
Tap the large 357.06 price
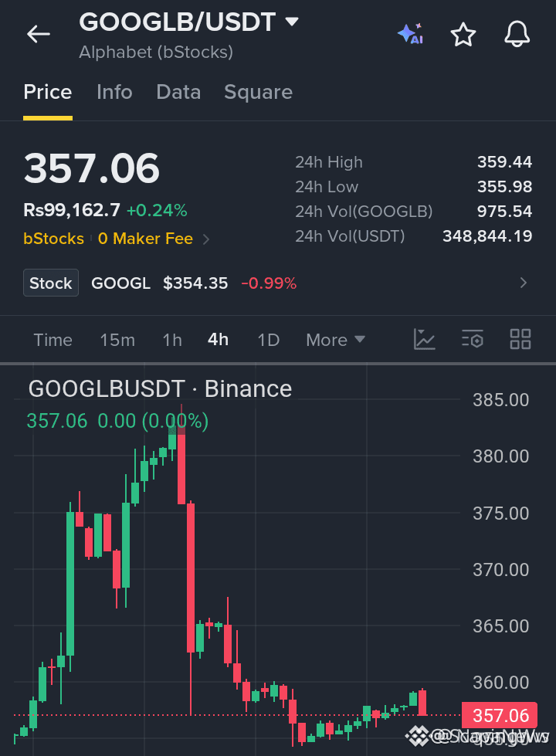(x=92, y=168)
